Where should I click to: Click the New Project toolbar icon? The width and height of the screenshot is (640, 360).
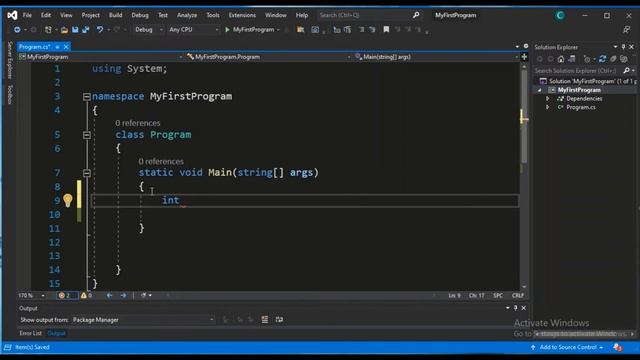[48, 30]
